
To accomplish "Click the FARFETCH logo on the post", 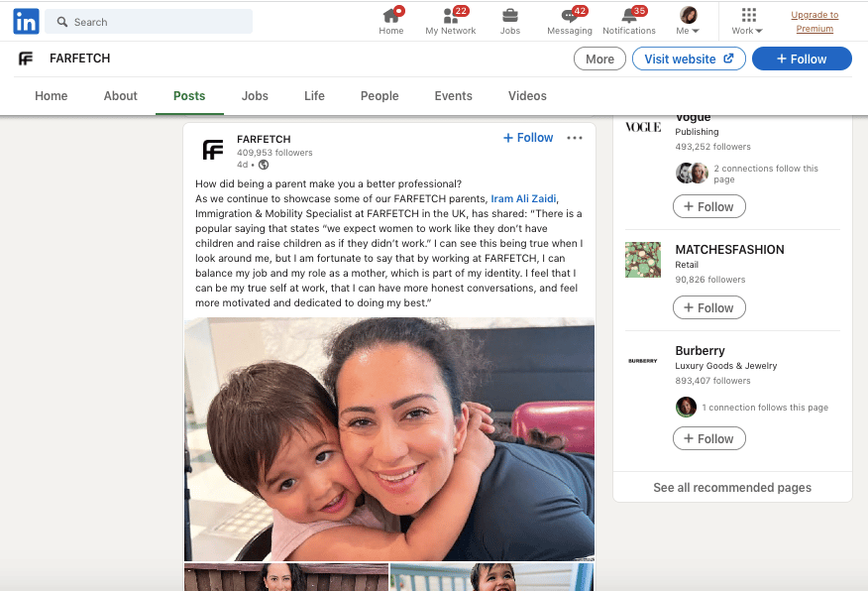I will [213, 150].
